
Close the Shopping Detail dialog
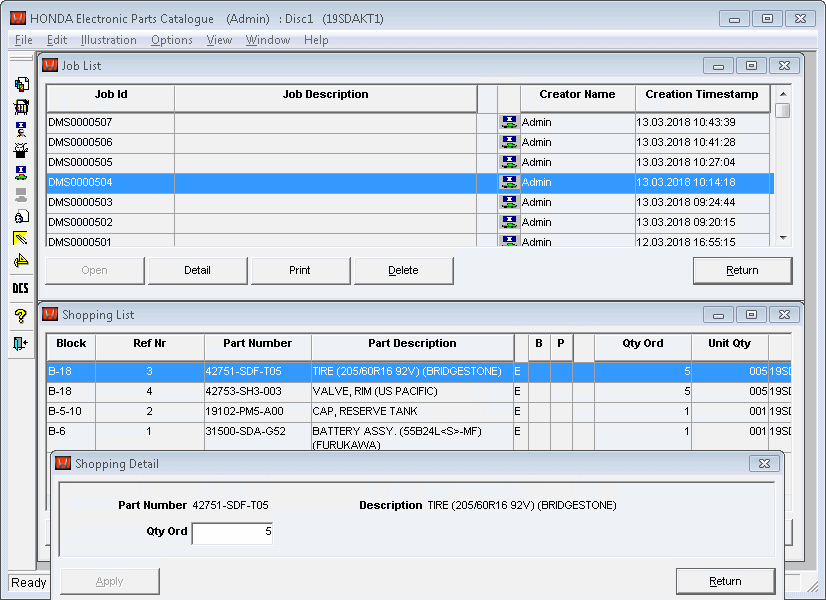(x=764, y=464)
